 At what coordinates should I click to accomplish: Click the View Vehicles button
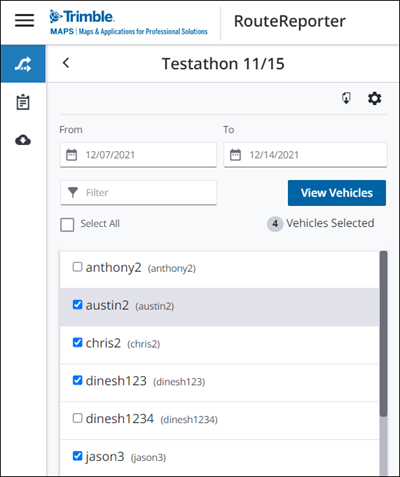(337, 193)
